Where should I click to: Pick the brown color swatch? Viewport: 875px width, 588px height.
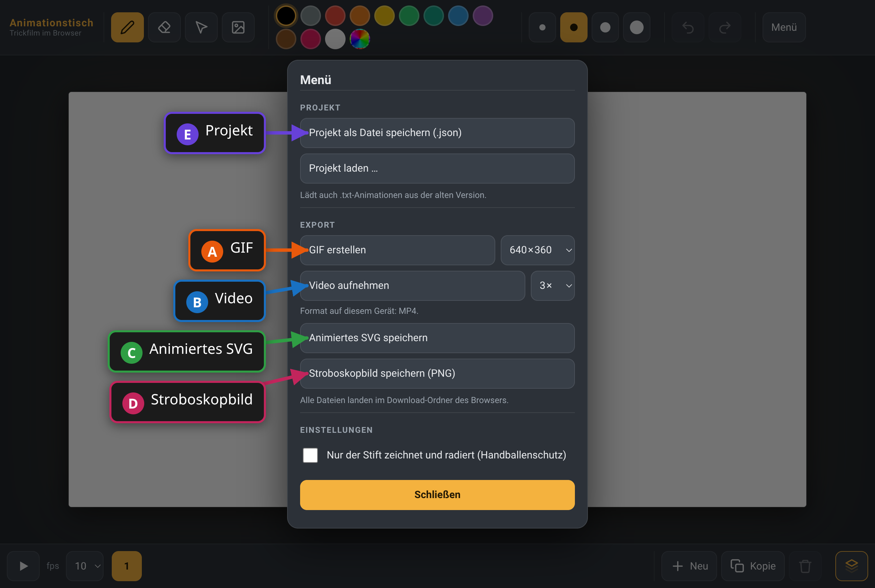286,39
